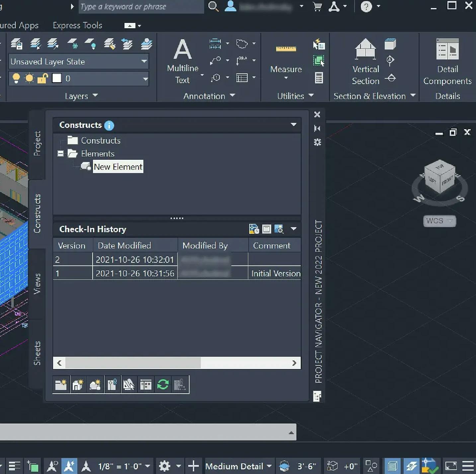Toggle layer freeze sun icon
476x474 pixels.
coord(30,78)
